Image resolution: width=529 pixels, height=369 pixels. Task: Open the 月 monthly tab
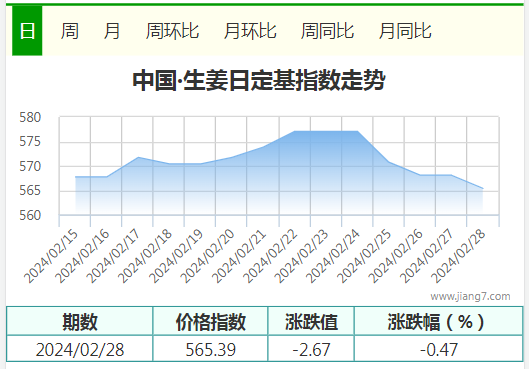[x=112, y=31]
